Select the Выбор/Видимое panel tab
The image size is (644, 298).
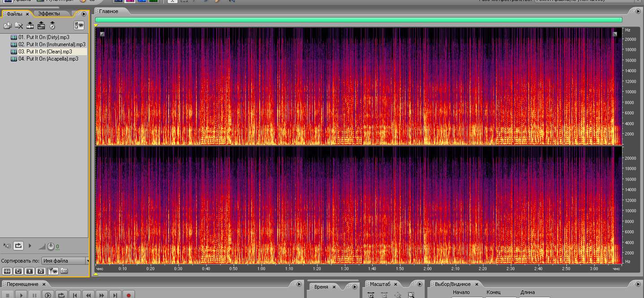[453, 285]
